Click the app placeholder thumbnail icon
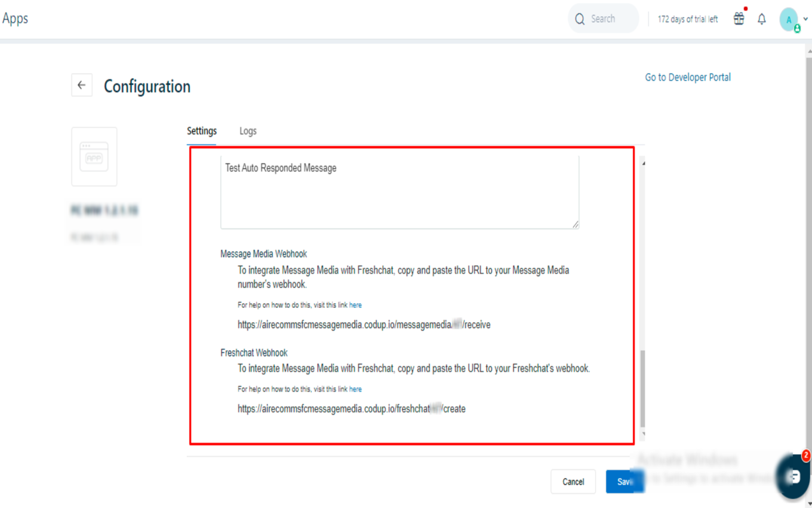This screenshot has height=508, width=812. coord(94,156)
